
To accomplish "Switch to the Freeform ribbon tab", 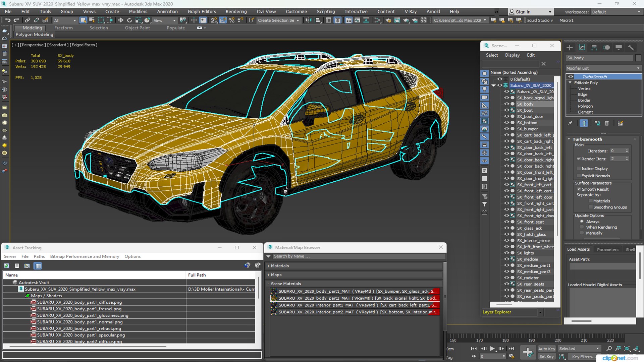I will pyautogui.click(x=63, y=28).
